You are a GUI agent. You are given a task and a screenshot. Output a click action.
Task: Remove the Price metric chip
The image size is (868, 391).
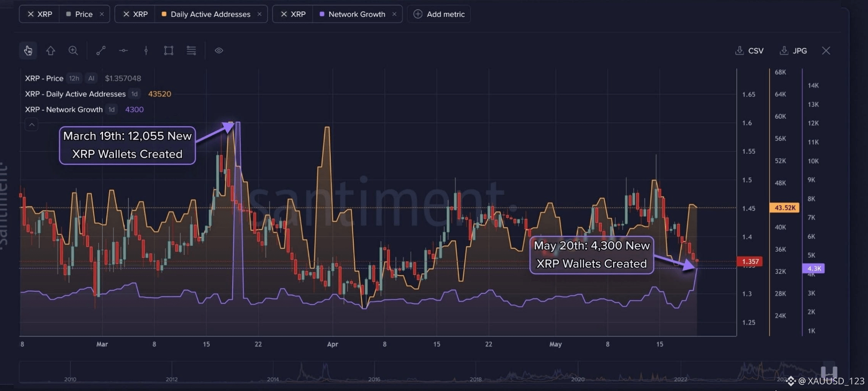point(102,14)
